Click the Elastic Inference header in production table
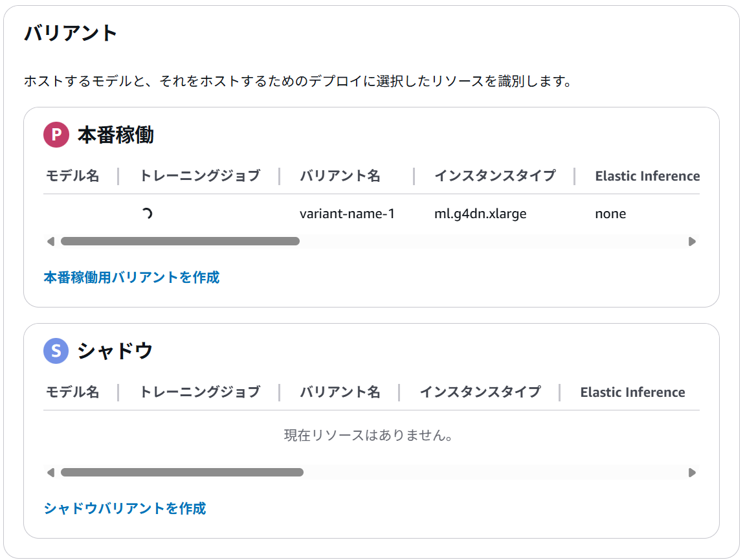Image resolution: width=745 pixels, height=560 pixels. pyautogui.click(x=647, y=175)
